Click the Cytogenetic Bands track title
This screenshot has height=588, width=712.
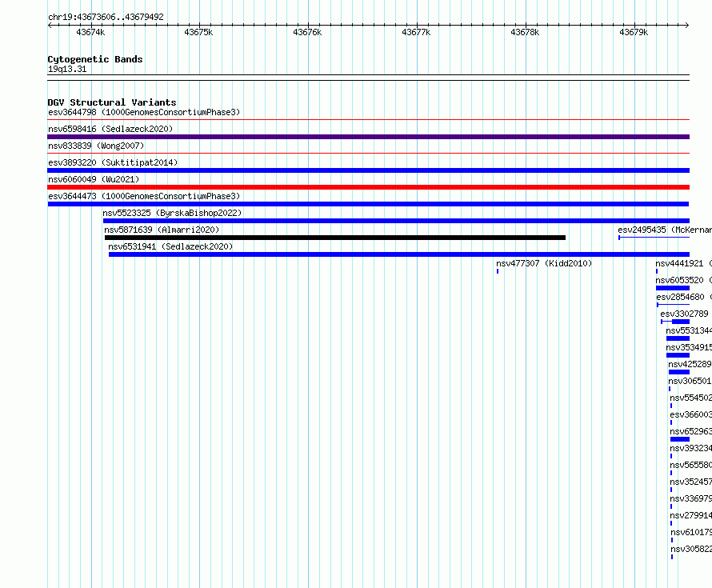point(95,59)
